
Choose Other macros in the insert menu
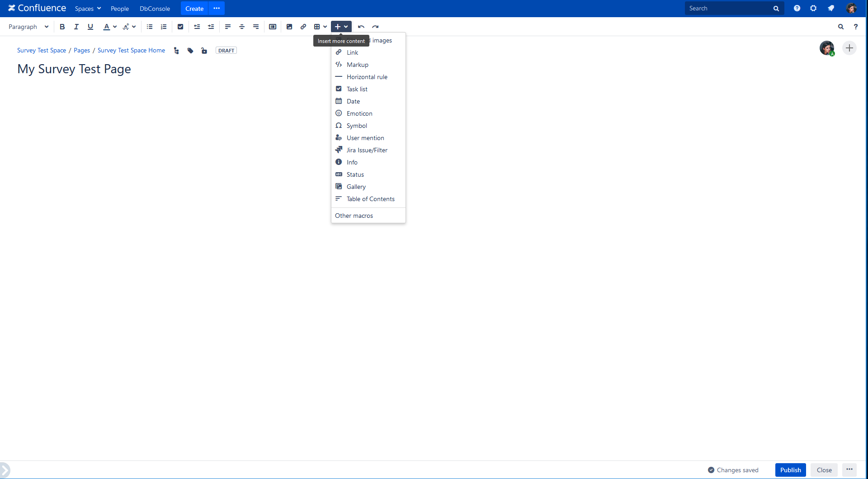354,216
